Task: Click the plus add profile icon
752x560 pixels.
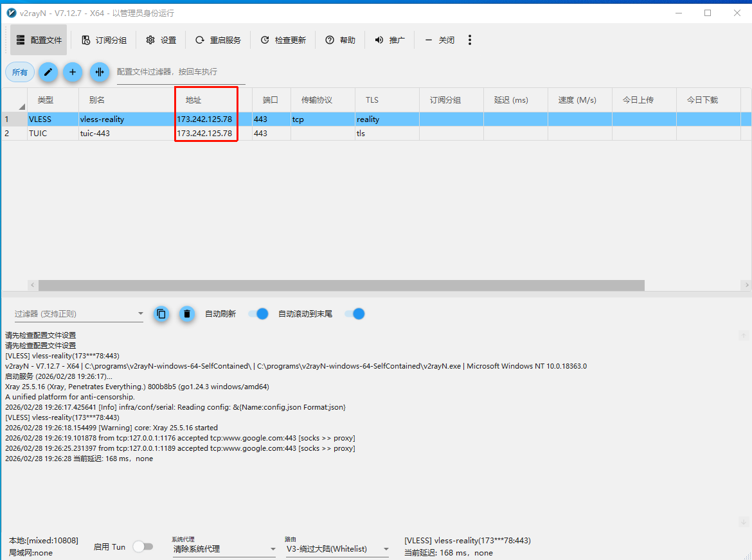Action: click(73, 73)
